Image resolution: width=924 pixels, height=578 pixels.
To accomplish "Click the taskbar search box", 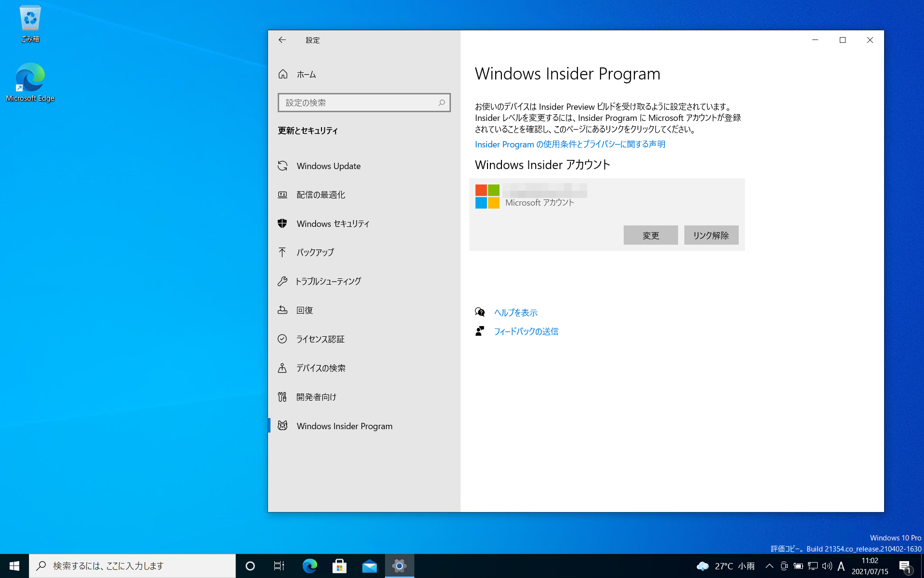I will pos(132,566).
